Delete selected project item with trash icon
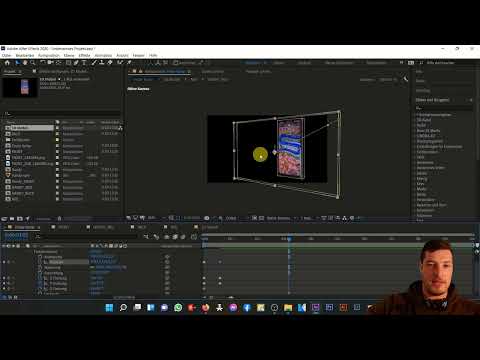The image size is (480, 360). point(59,219)
